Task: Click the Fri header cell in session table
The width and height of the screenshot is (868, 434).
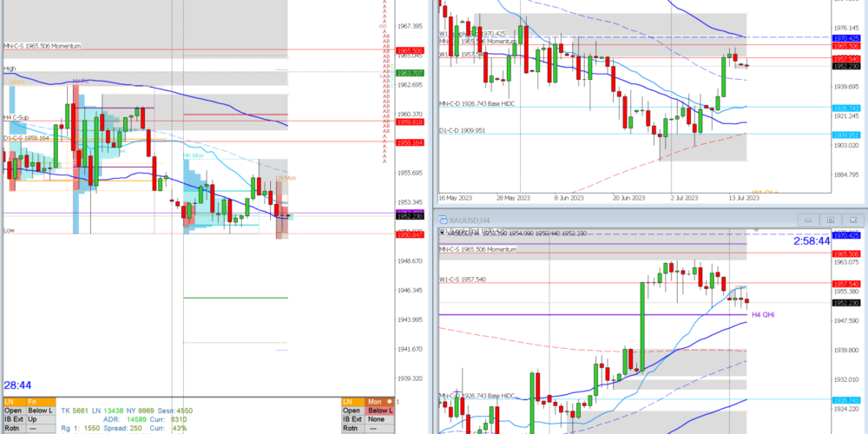Action: (x=41, y=401)
